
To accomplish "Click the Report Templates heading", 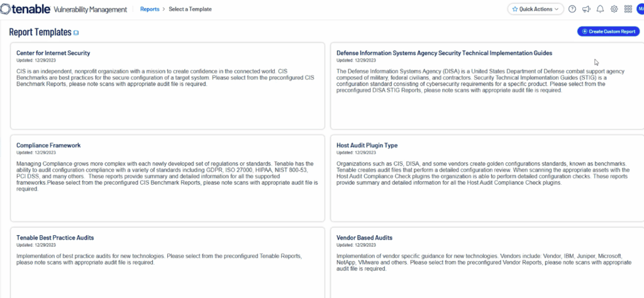I will [39, 32].
